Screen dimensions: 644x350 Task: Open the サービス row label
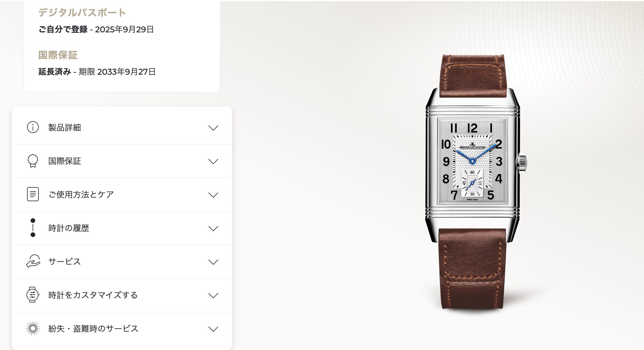(x=64, y=261)
